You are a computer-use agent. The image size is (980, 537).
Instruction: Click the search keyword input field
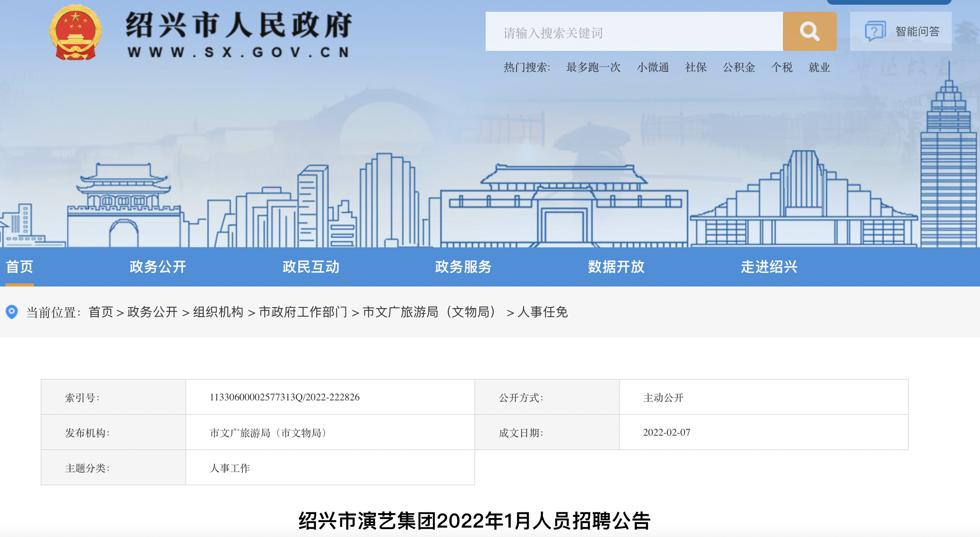tap(634, 31)
